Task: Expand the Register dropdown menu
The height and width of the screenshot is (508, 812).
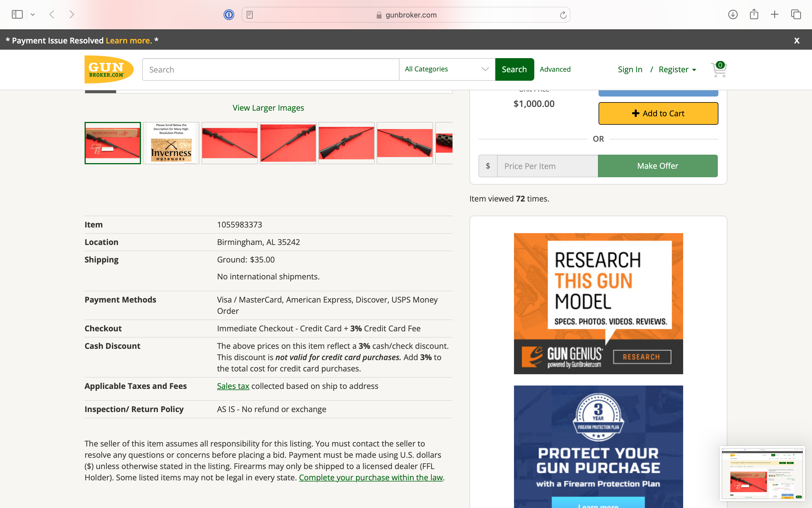Action: tap(678, 69)
